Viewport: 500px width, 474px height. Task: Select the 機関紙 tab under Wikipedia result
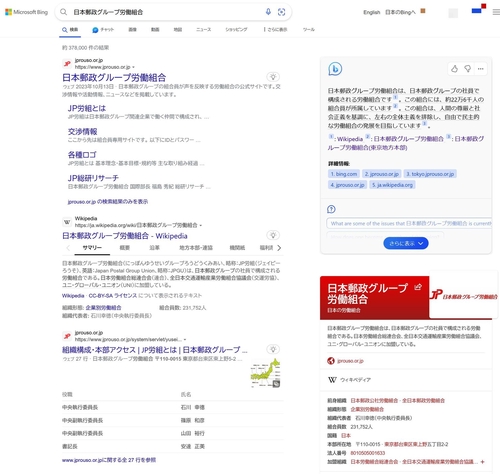click(237, 248)
